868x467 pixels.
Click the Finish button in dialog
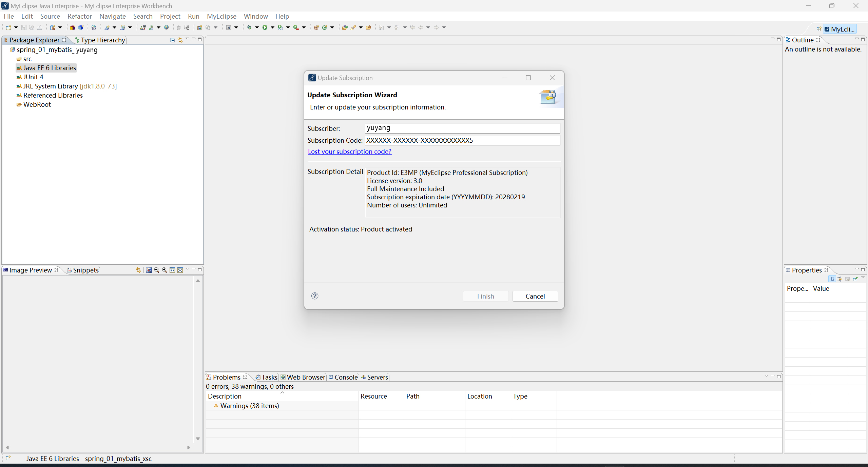click(485, 296)
